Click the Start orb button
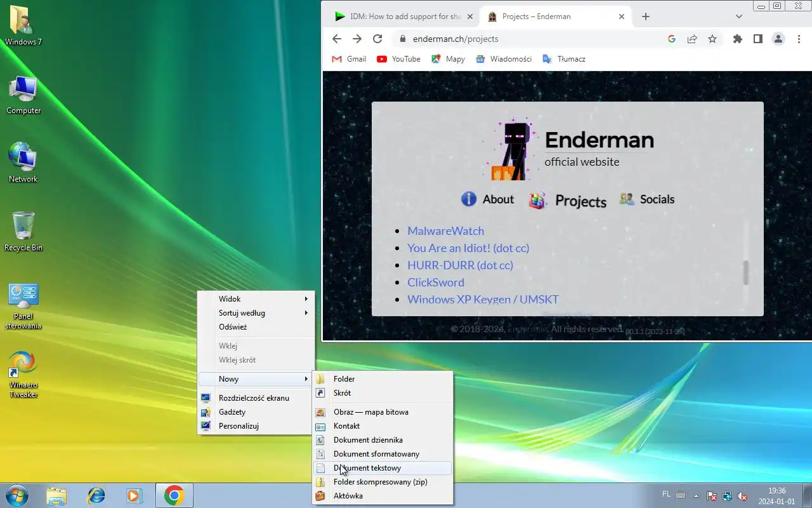The height and width of the screenshot is (508, 812). pos(16,495)
